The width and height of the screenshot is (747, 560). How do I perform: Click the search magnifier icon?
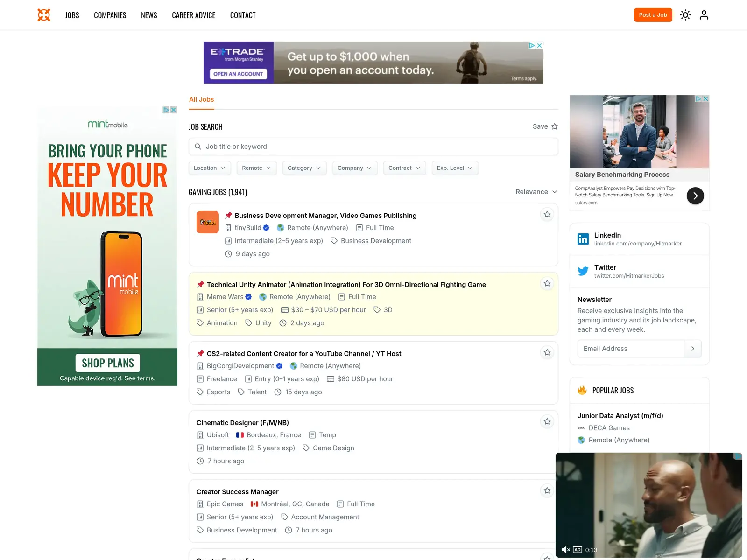point(198,147)
